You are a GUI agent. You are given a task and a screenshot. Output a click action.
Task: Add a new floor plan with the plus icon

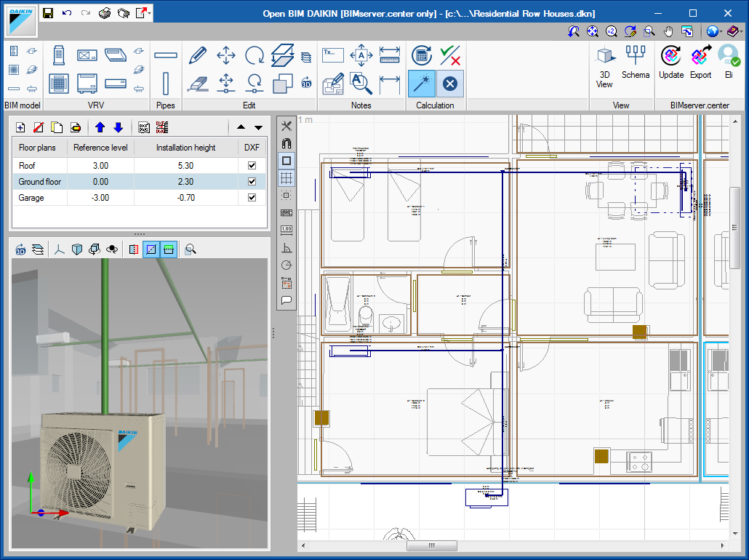pos(20,127)
